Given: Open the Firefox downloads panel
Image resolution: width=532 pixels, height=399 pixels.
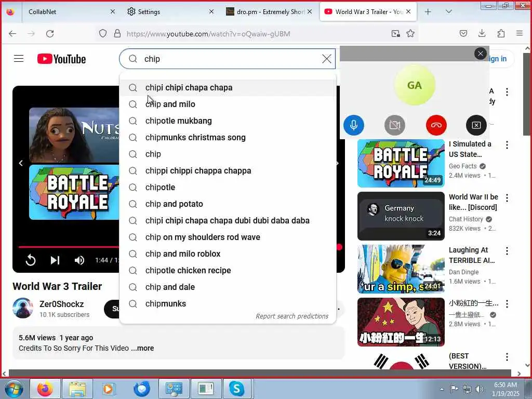Looking at the screenshot, I should pos(482,33).
